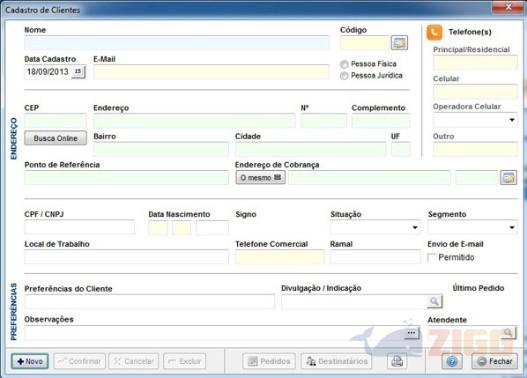
Task: Close the Cadastro de Clientes window
Action: coord(508,7)
